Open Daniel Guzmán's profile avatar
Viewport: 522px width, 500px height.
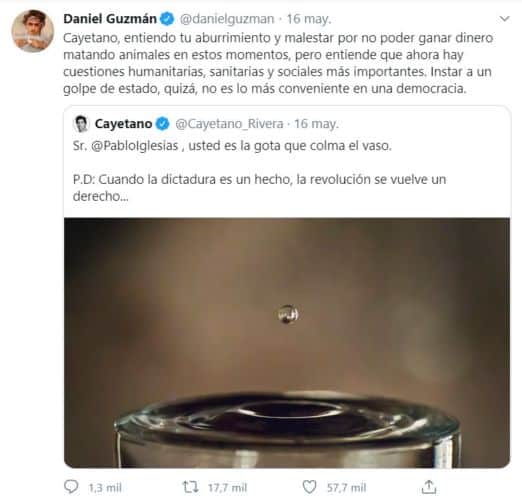32,31
